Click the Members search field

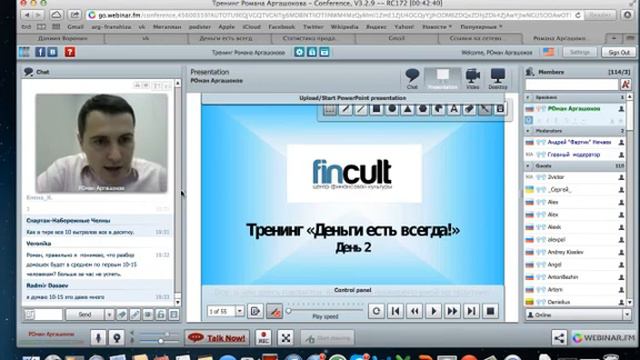click(x=571, y=84)
